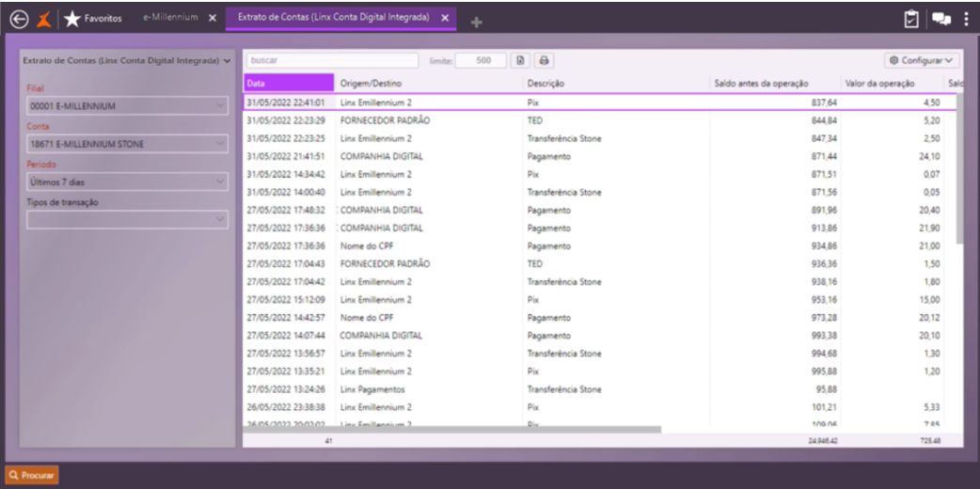Screen dimensions: 980x489
Task: Select row dated 27/05/2022 13:56:57
Action: coord(598,354)
